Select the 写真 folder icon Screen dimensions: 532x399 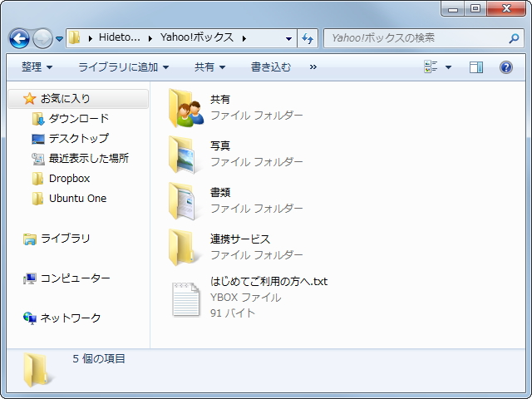(x=182, y=155)
